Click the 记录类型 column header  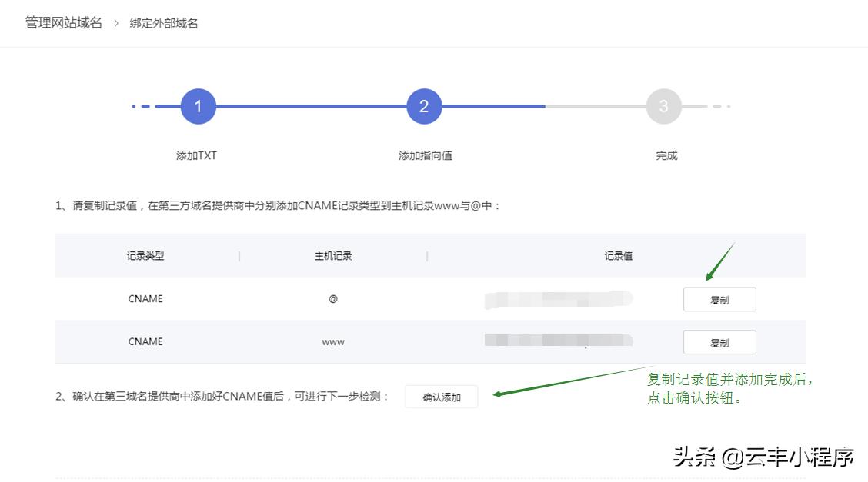145,255
